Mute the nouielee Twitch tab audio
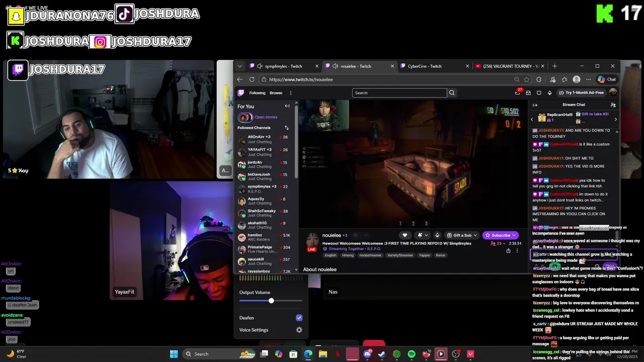 point(335,66)
